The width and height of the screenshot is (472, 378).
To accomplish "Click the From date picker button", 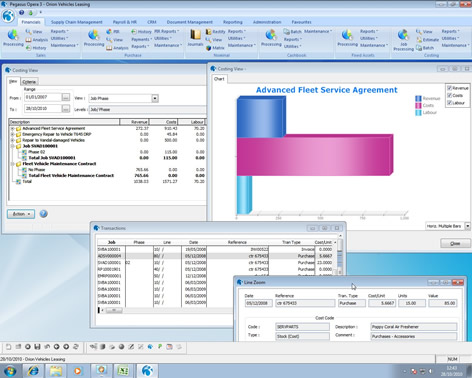I will tap(66, 97).
